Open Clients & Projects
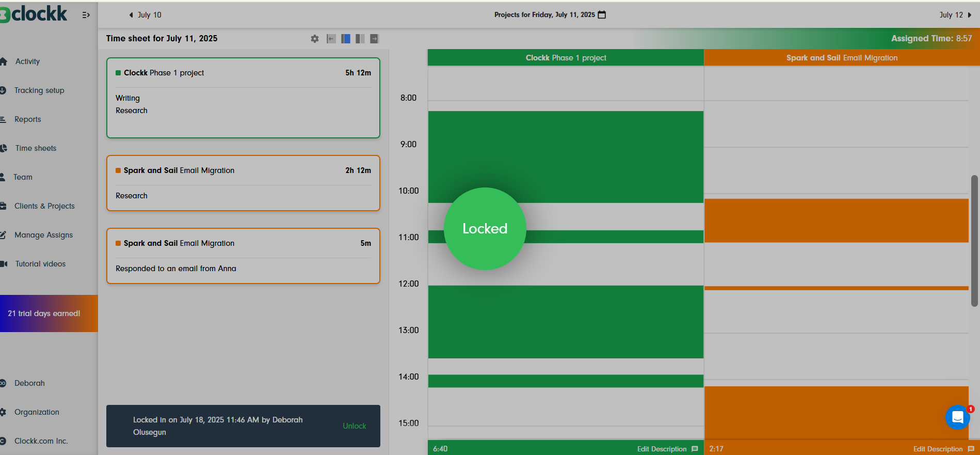The height and width of the screenshot is (455, 980). (44, 206)
